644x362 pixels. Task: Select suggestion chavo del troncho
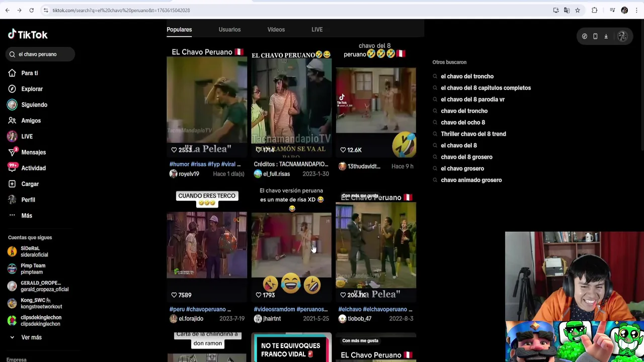pyautogui.click(x=464, y=111)
